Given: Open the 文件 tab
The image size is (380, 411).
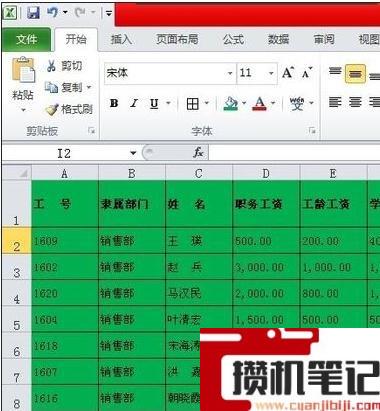Looking at the screenshot, I should [26, 40].
